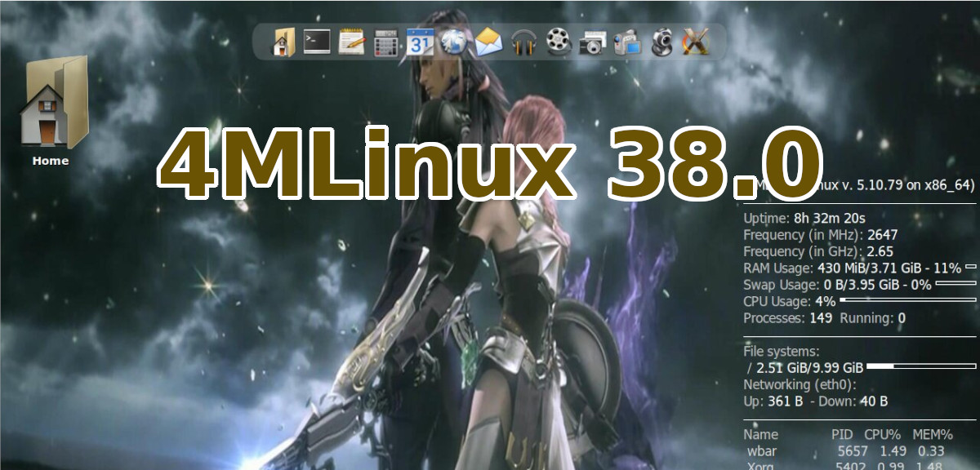
Task: Launch the web browser globe icon
Action: point(453,41)
